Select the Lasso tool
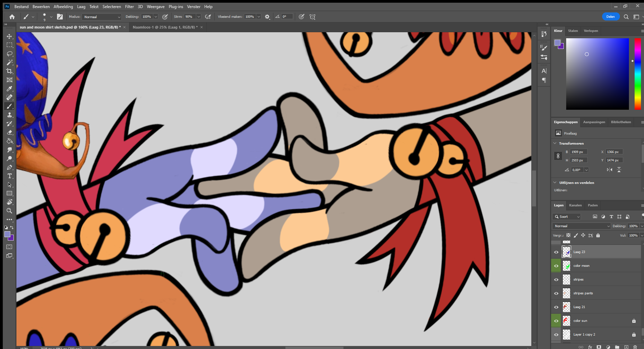 click(9, 54)
